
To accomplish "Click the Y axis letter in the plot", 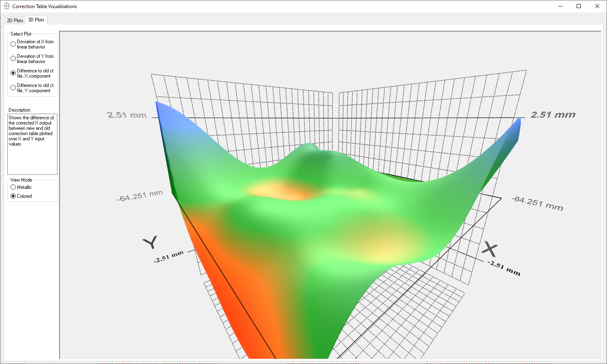I will (150, 242).
